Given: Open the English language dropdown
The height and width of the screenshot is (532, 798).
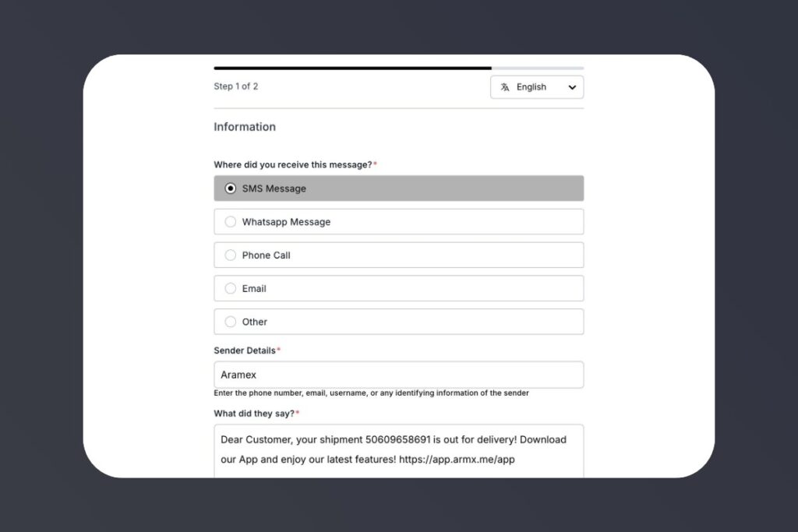Looking at the screenshot, I should pyautogui.click(x=537, y=87).
